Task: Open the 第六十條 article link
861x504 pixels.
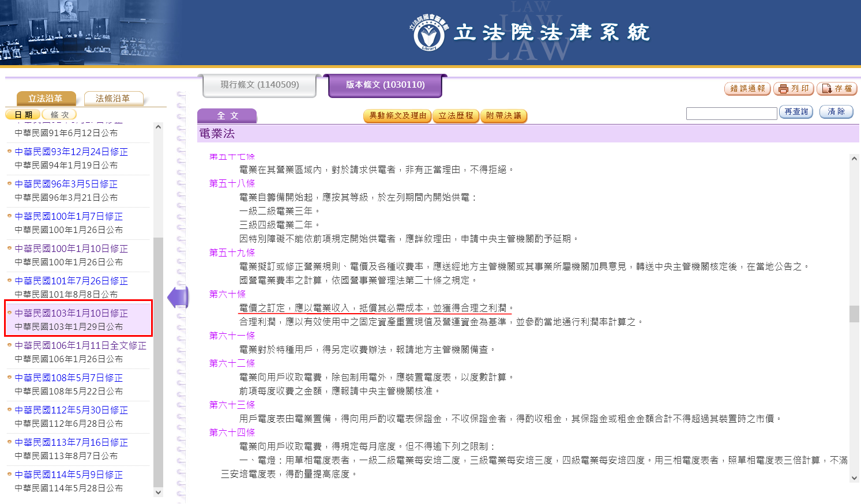Action: [x=227, y=294]
